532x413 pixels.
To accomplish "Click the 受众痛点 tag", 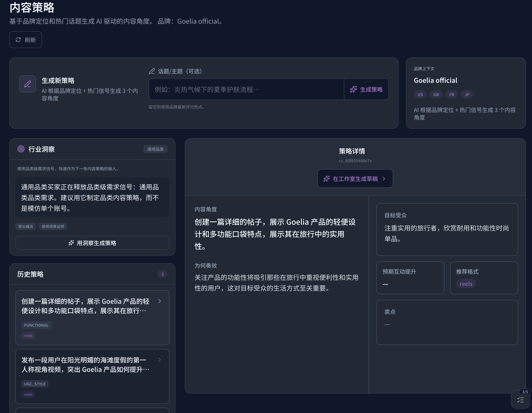I will [26, 226].
